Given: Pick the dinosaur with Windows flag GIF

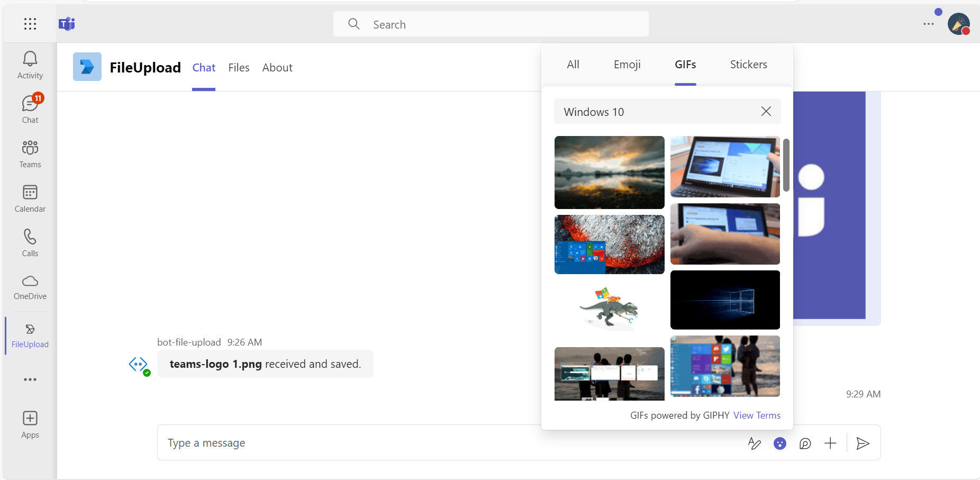Looking at the screenshot, I should [610, 310].
